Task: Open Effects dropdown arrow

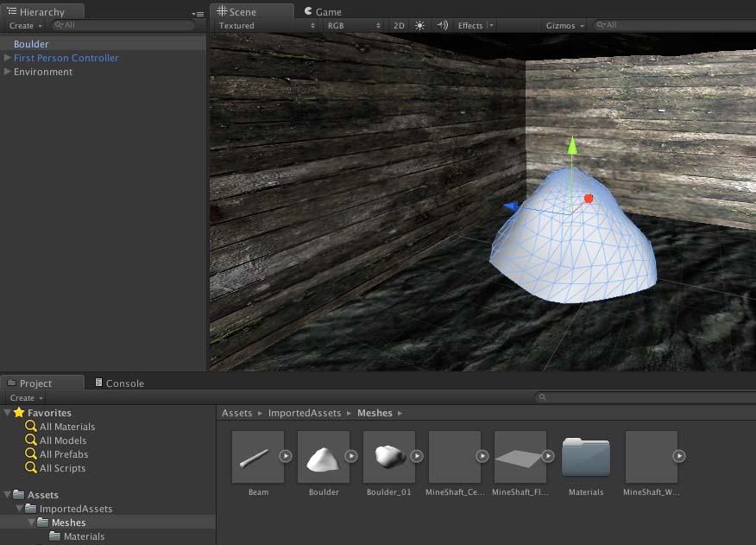Action: coord(491,26)
